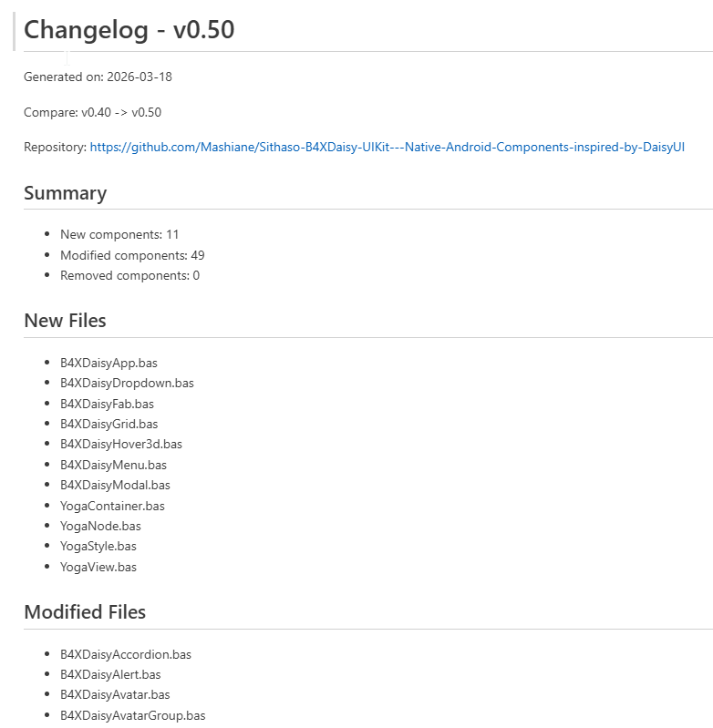Image resolution: width=713 pixels, height=728 pixels.
Task: Click B4XDaisyApp.bas in New Files
Action: click(108, 363)
